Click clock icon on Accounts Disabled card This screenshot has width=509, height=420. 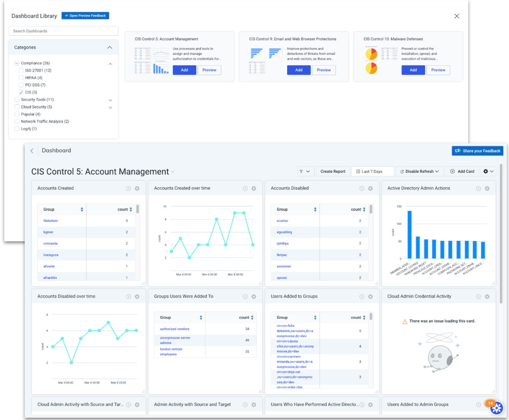(362, 188)
